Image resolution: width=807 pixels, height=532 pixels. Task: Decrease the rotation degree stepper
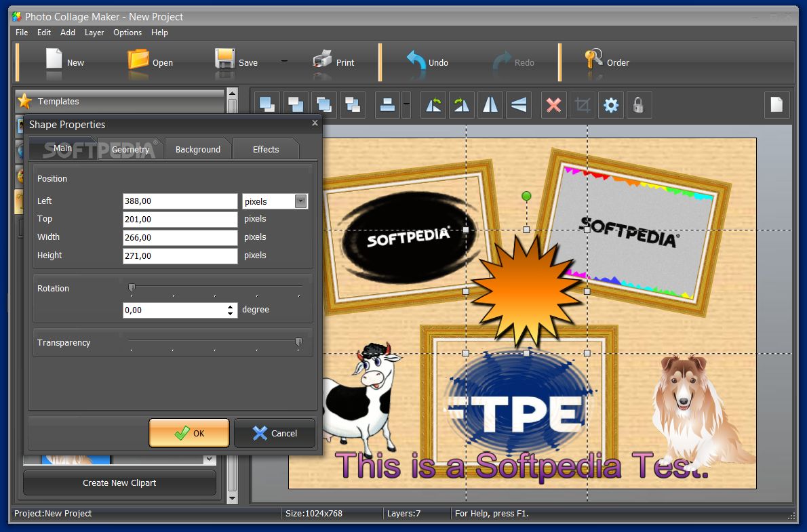[x=230, y=313]
